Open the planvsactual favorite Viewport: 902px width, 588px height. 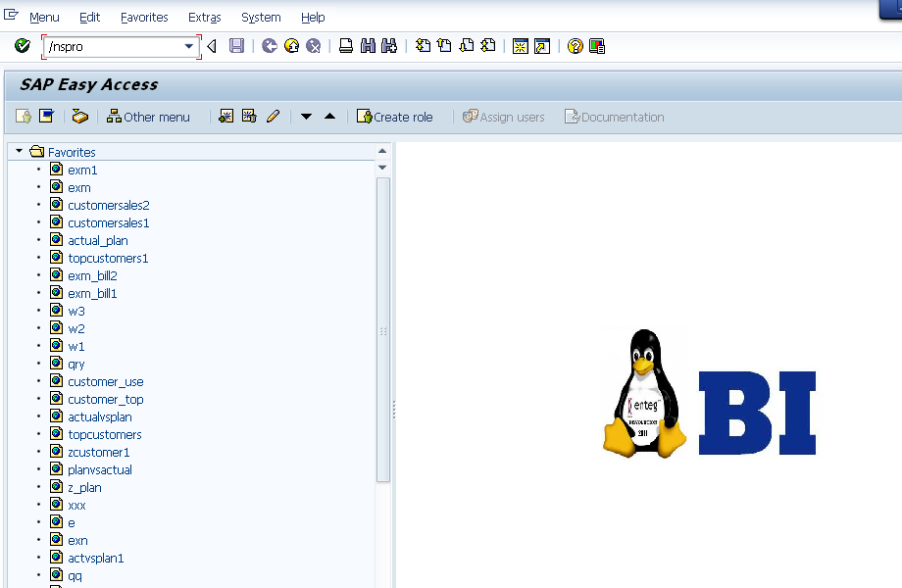pyautogui.click(x=100, y=470)
